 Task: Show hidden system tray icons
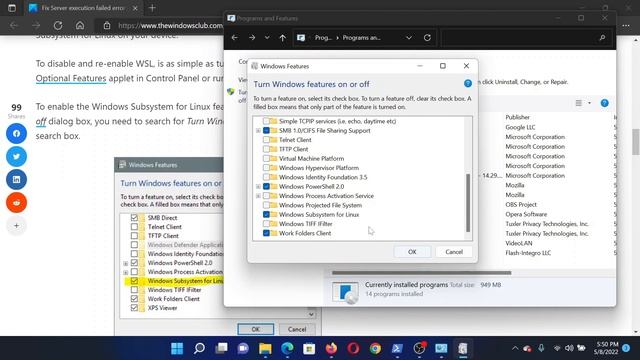515,348
